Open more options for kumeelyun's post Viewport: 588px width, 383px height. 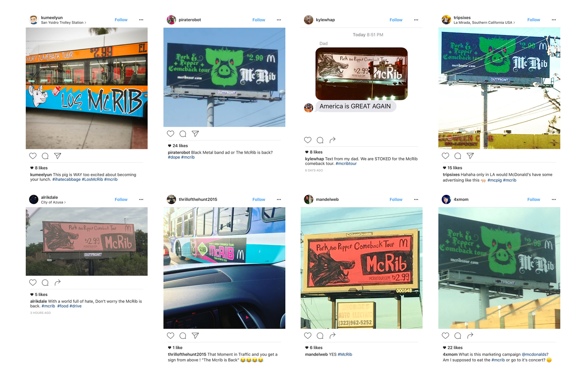(141, 20)
